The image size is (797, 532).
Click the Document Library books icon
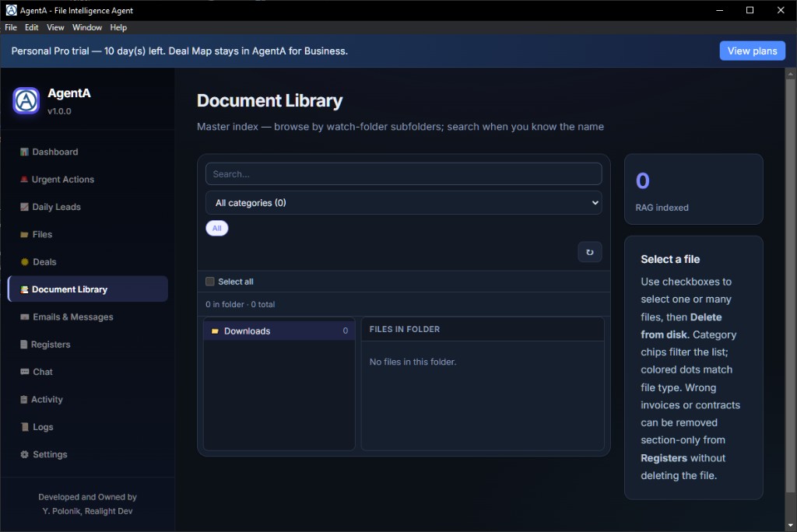click(x=24, y=289)
